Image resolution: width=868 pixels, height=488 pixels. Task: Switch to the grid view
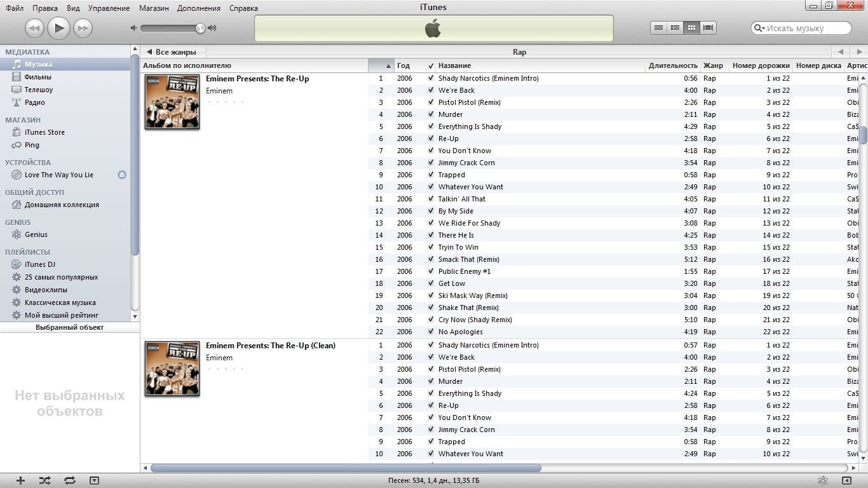(692, 28)
